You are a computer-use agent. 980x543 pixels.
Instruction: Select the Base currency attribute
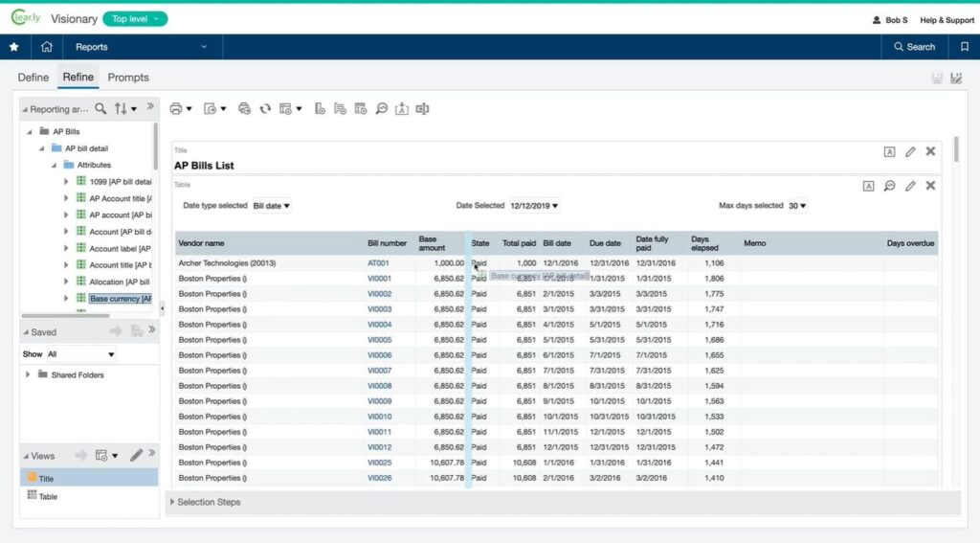coord(121,299)
